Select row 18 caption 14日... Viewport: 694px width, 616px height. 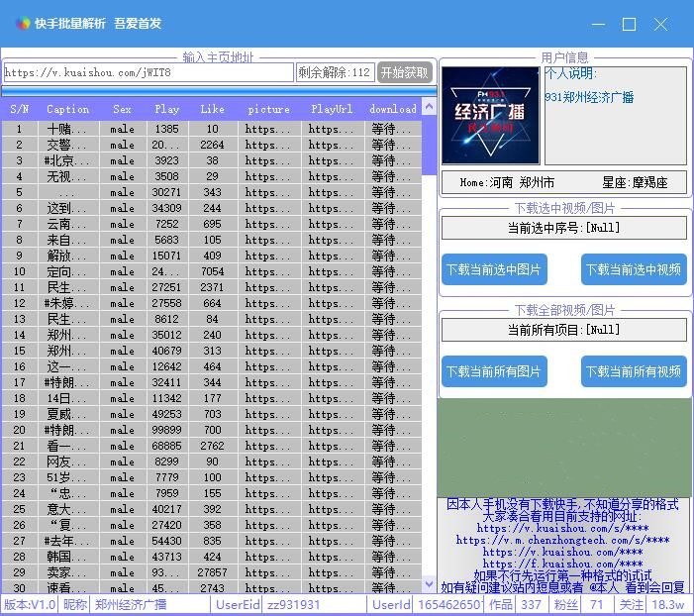tap(67, 398)
